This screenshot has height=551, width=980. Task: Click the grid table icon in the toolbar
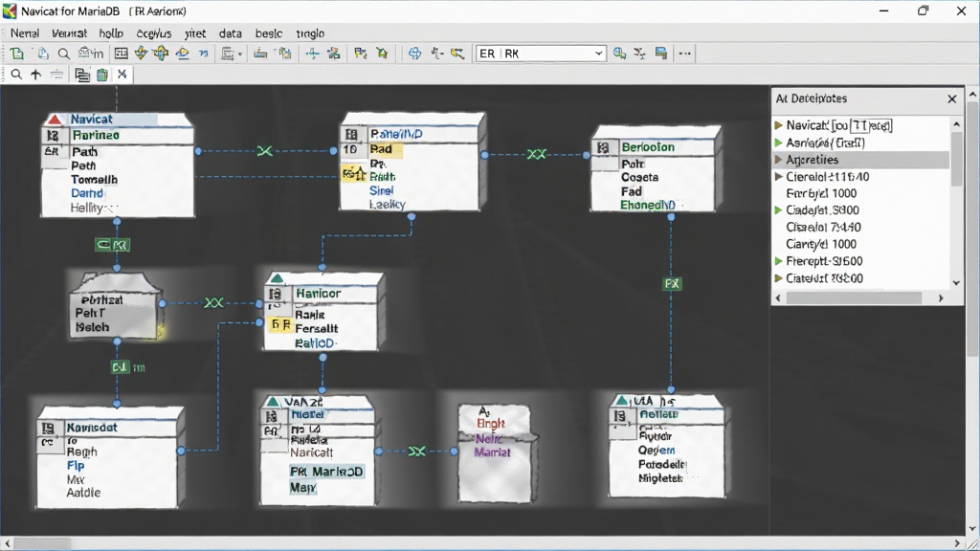(x=122, y=54)
